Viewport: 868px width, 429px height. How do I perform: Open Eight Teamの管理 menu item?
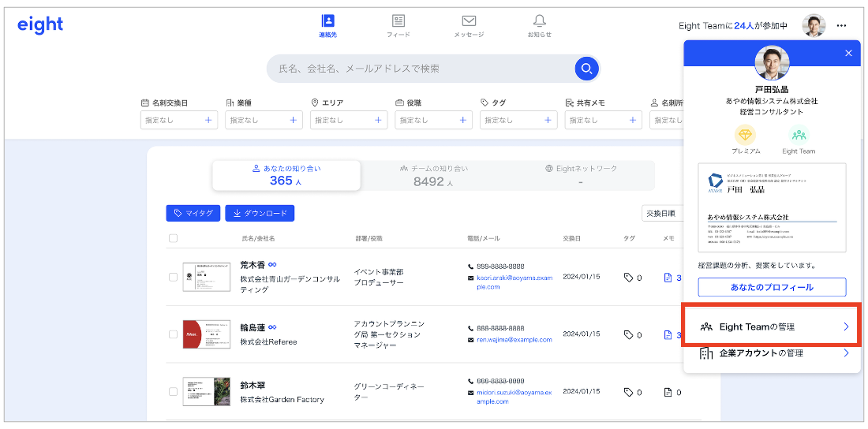tap(771, 326)
